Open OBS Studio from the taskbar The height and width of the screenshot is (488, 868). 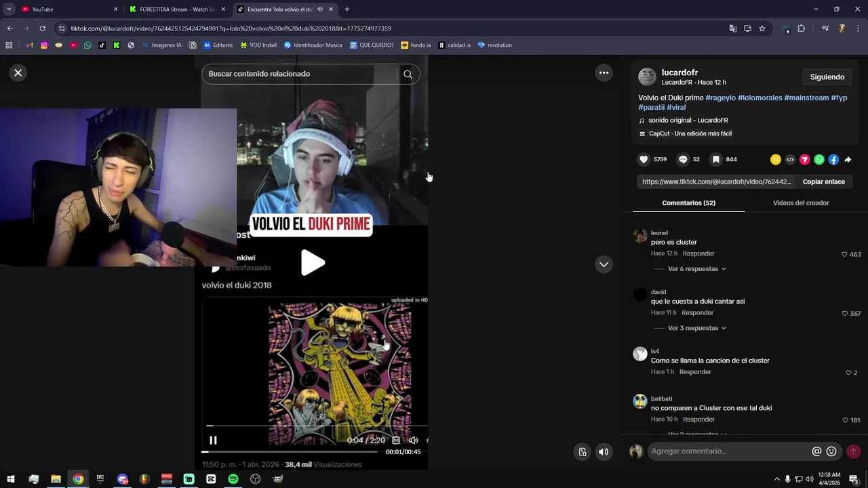(x=256, y=479)
